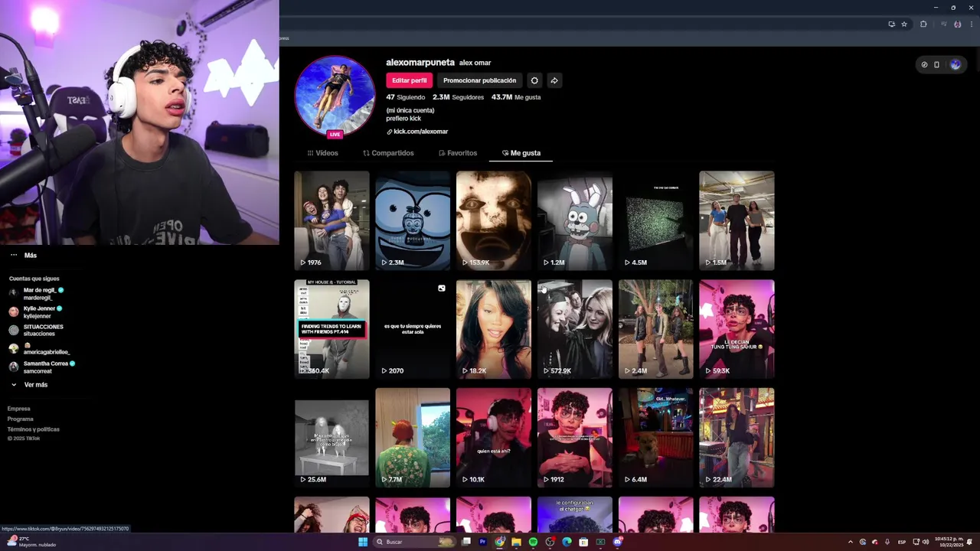Screen dimensions: 980x551
Task: Open the kick.com/alexomar bio link
Action: (417, 132)
